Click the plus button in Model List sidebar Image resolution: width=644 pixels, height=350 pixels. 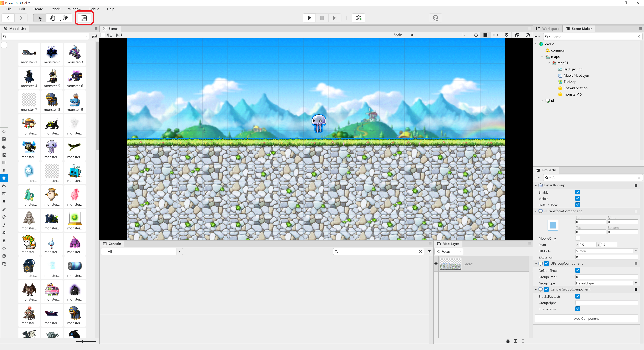(x=4, y=45)
